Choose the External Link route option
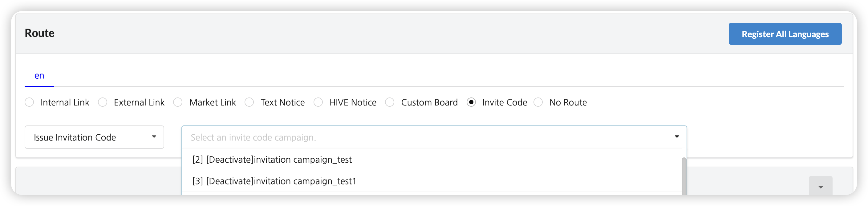Screen dimensions: 868x206 coord(103,102)
